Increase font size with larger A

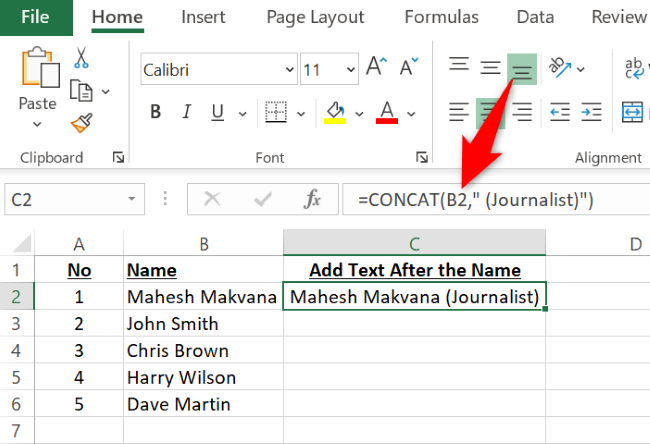376,66
